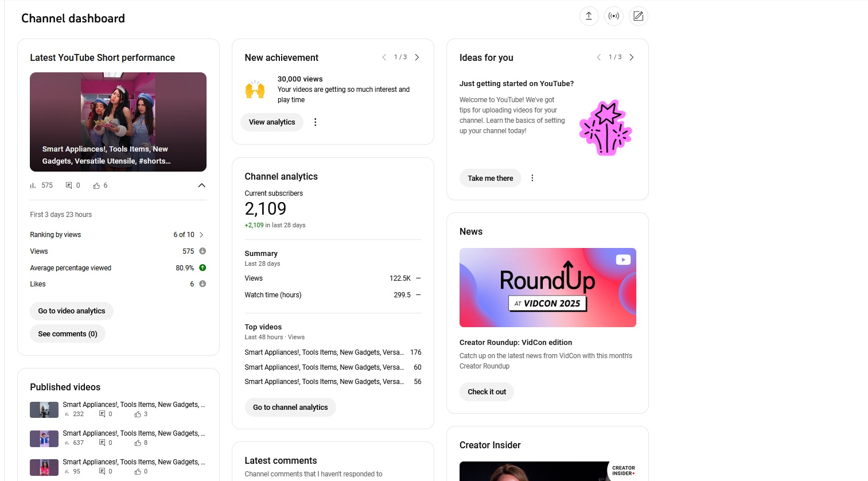868x481 pixels.
Task: Click the Creator Roundup: VidCon edition headline
Action: 516,343
